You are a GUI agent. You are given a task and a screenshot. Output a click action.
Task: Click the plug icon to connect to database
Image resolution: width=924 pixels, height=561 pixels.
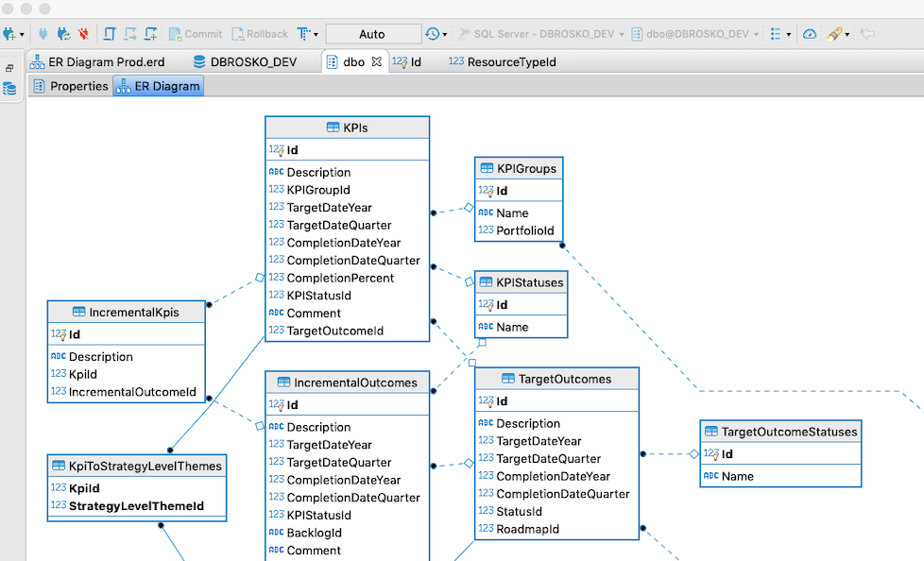pos(43,33)
